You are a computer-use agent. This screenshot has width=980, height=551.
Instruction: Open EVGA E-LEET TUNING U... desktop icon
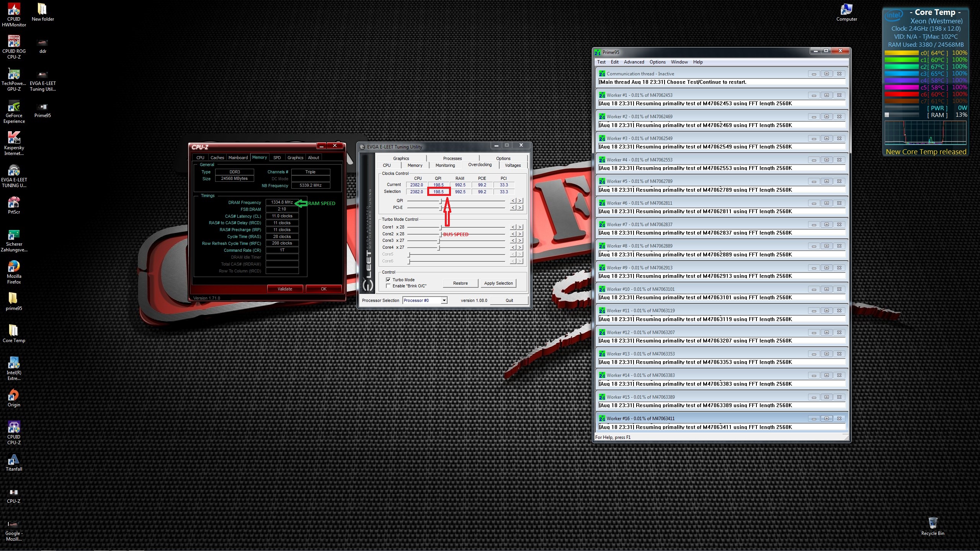pyautogui.click(x=14, y=176)
